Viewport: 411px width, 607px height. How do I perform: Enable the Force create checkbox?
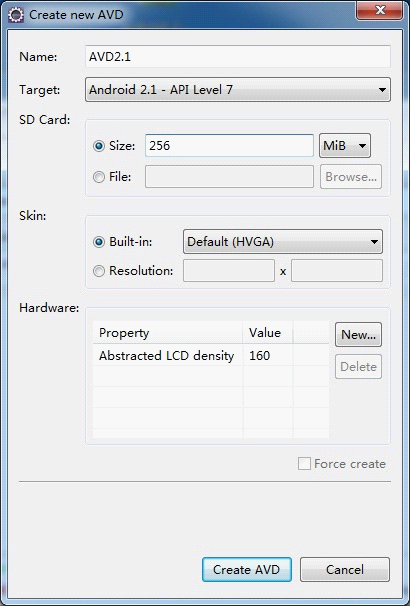tap(304, 463)
